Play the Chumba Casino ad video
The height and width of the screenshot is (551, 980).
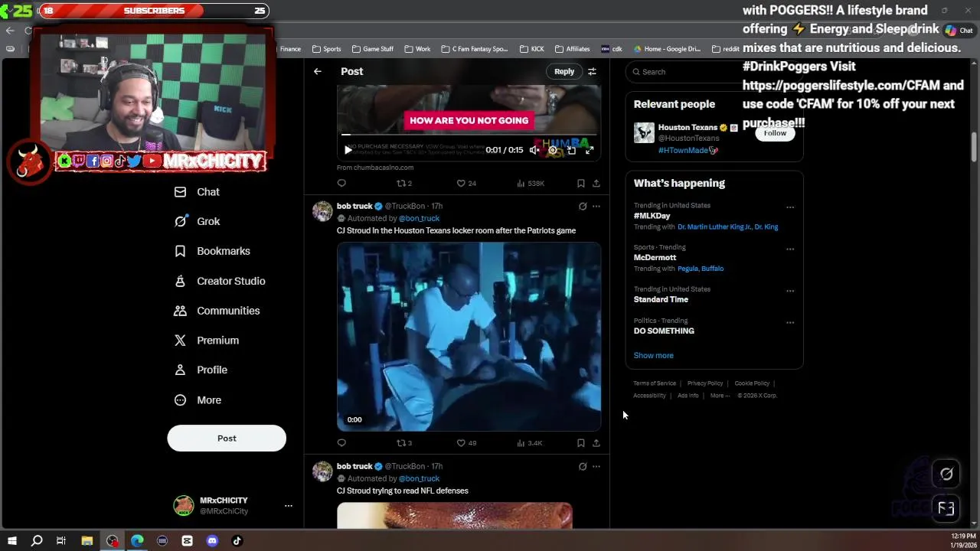point(348,150)
